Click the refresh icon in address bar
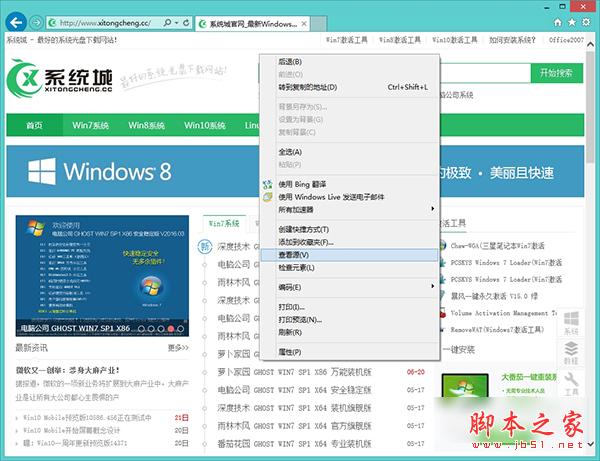 tap(186, 23)
